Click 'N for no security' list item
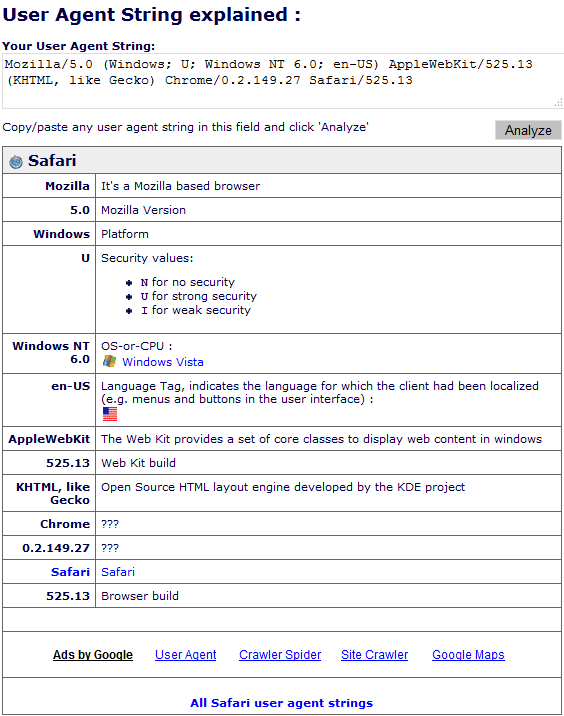The width and height of the screenshot is (564, 716). (188, 282)
